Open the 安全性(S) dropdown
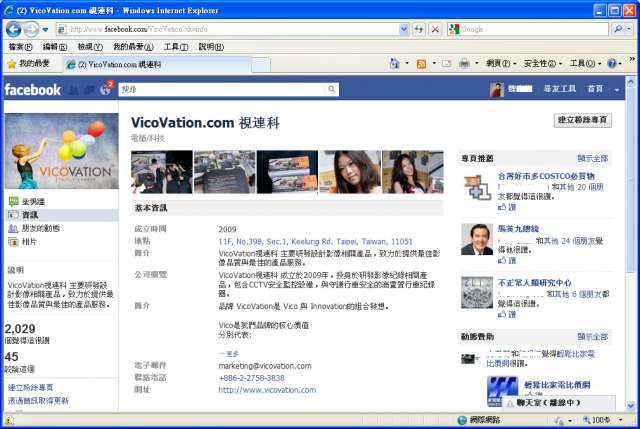 (x=543, y=64)
